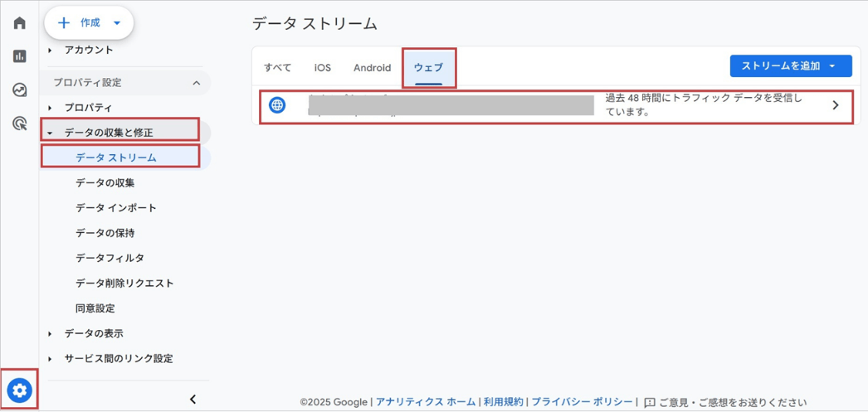868x412 pixels.
Task: Click ご意見・ご感想をお送りください feedback link
Action: click(x=733, y=402)
